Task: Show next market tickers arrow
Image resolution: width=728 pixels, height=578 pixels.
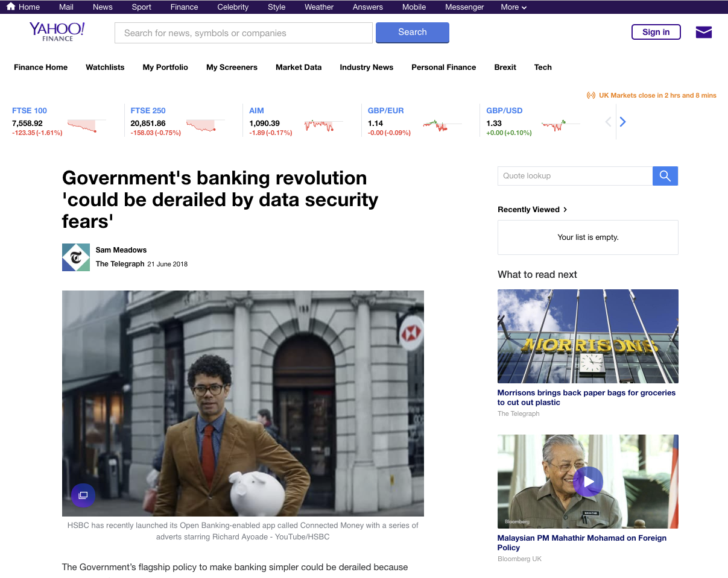Action: point(623,122)
